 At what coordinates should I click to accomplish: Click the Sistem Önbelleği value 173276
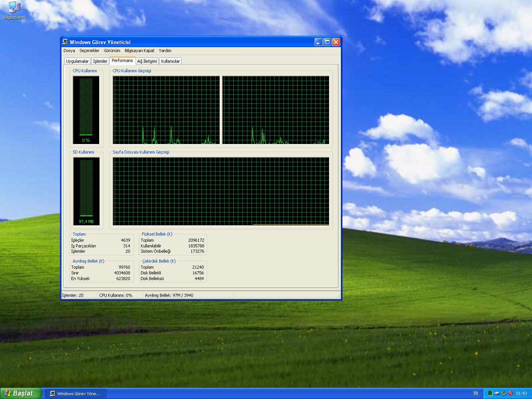[x=197, y=251]
